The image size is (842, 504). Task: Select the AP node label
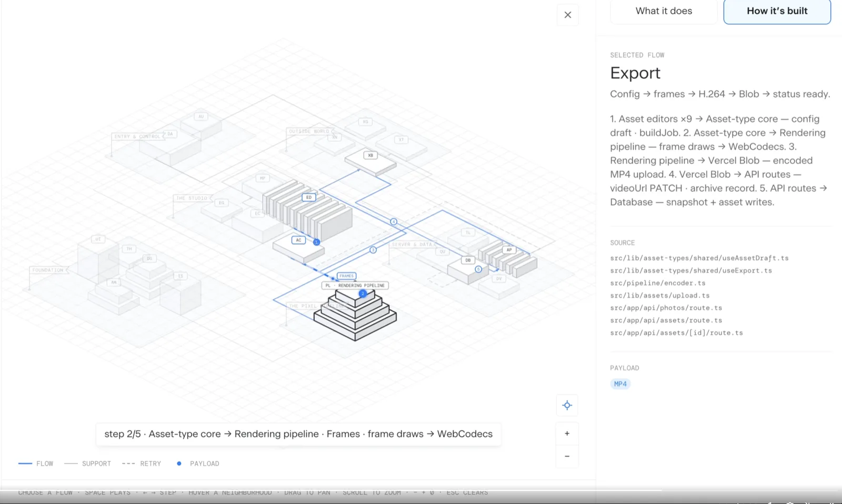coord(509,250)
